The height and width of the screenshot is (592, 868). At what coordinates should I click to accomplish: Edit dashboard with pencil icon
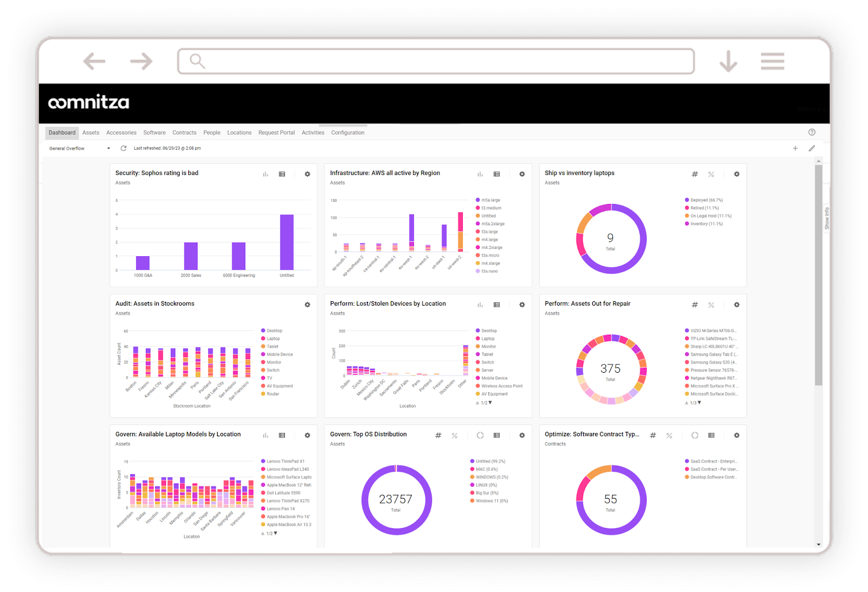point(812,148)
